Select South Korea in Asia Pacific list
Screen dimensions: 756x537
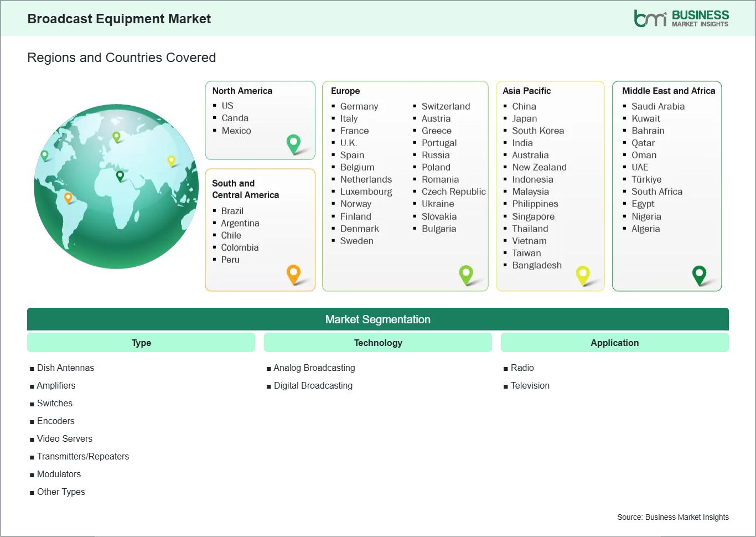coord(537,131)
